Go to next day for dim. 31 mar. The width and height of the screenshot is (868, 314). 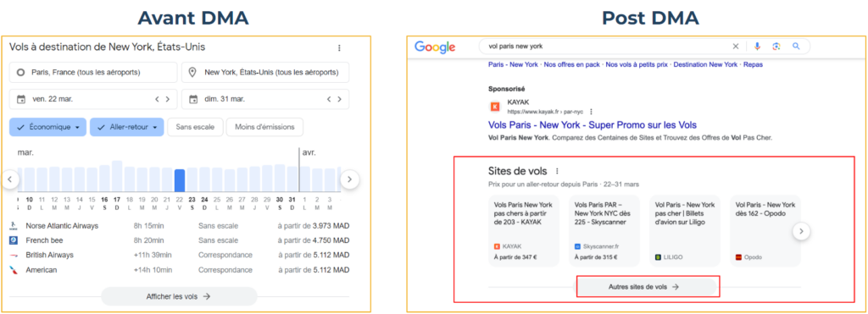[340, 100]
